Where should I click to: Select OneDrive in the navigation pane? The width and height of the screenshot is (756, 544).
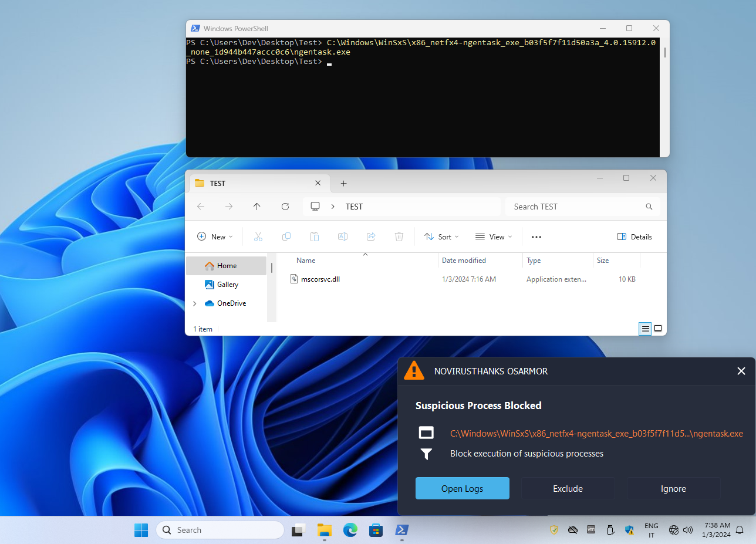coord(231,303)
